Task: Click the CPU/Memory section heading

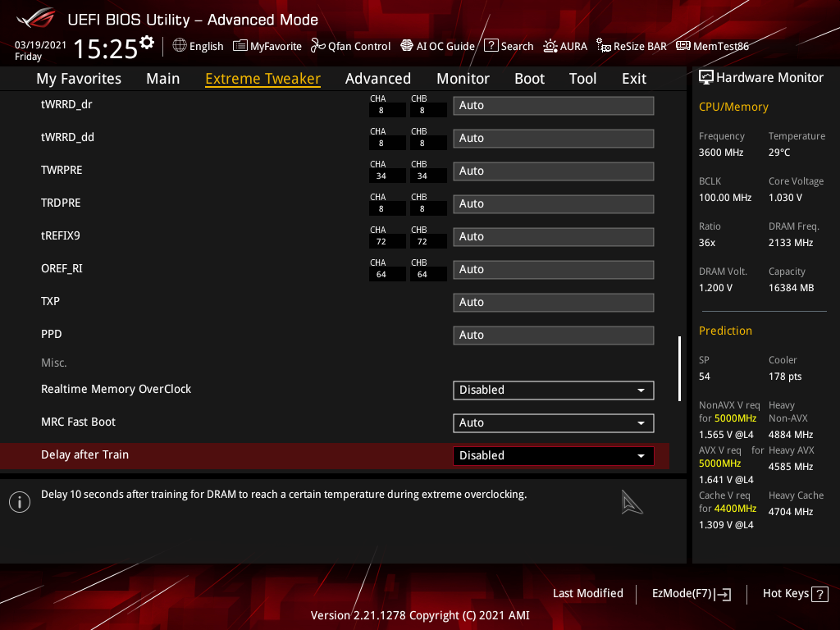Action: click(733, 107)
